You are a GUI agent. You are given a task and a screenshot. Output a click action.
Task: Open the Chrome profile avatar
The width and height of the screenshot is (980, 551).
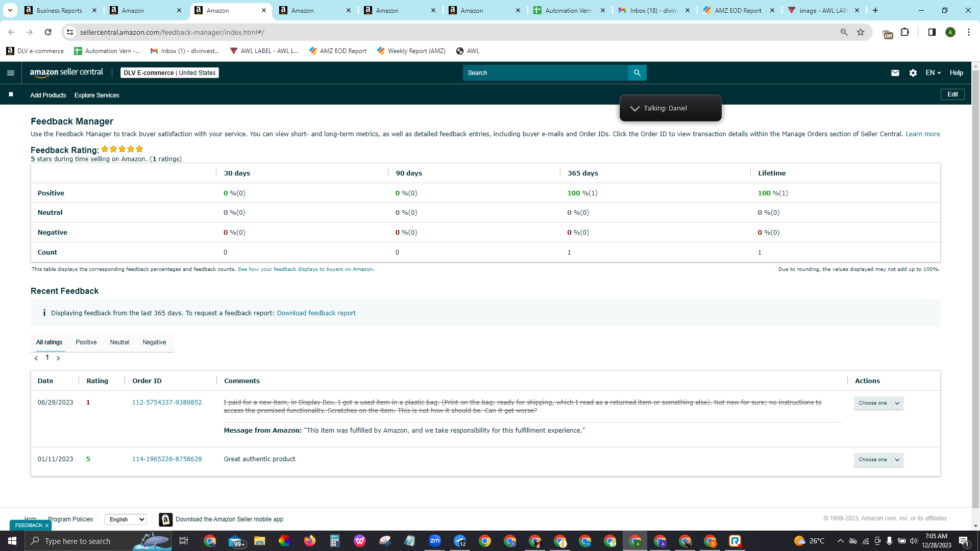tap(950, 32)
